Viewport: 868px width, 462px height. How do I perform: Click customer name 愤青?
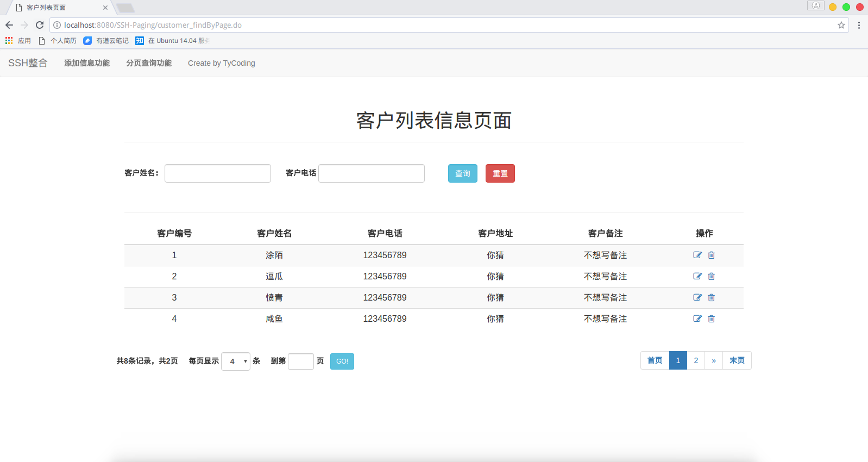[x=274, y=297]
